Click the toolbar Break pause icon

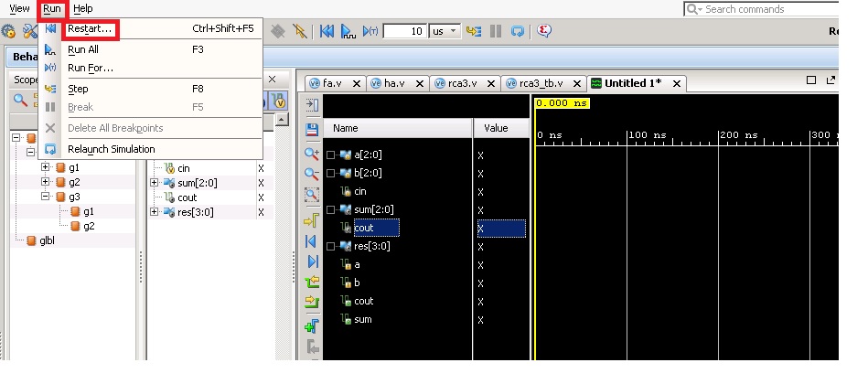tap(496, 31)
